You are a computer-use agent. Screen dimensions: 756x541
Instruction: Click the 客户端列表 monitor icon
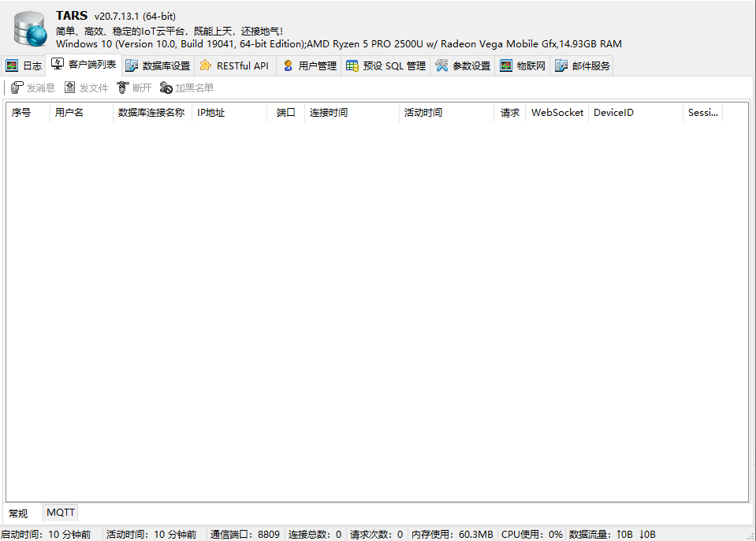tap(58, 64)
